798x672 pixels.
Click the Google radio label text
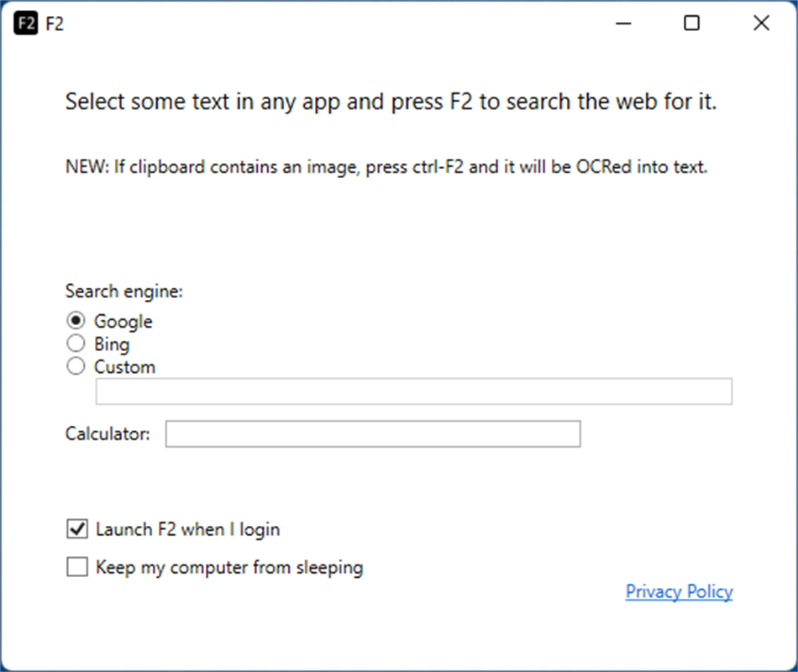click(123, 321)
